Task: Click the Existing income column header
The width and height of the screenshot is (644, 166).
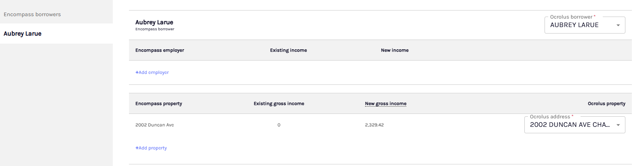Action: pyautogui.click(x=289, y=50)
